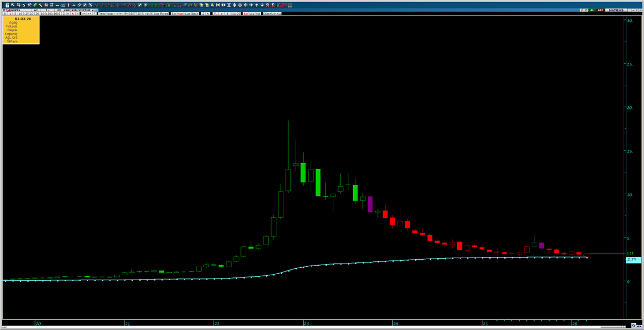Open the LIN selector in the symbol bar

pos(58,10)
